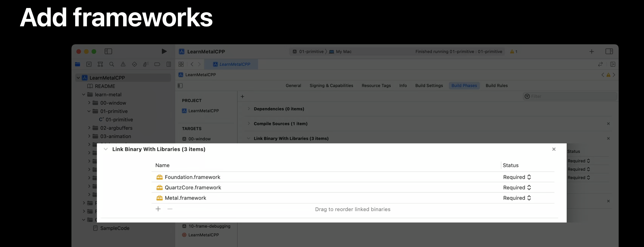Screen dimensions: 644x247
Task: Select the 01-primitive scheme in toolbar
Action: click(308, 52)
